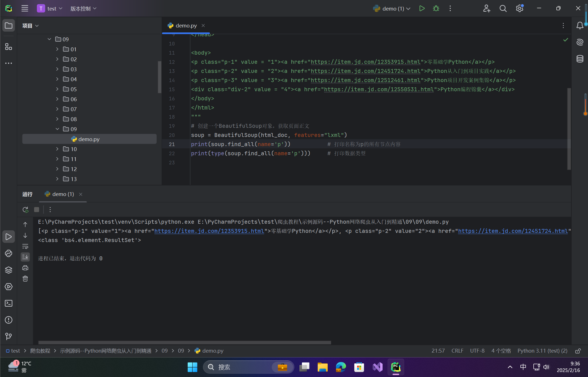Open the main hamburger menu
Viewport: 588px width, 377px height.
click(25, 8)
